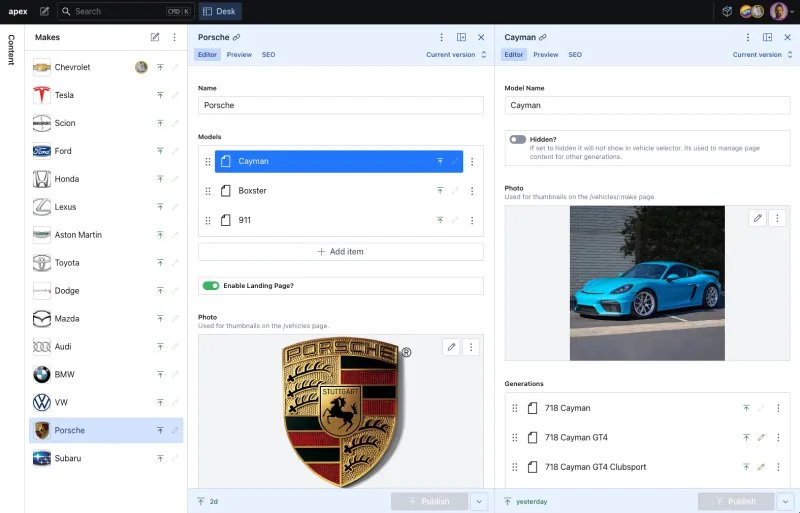Click Publish in Porsche pane

point(430,501)
